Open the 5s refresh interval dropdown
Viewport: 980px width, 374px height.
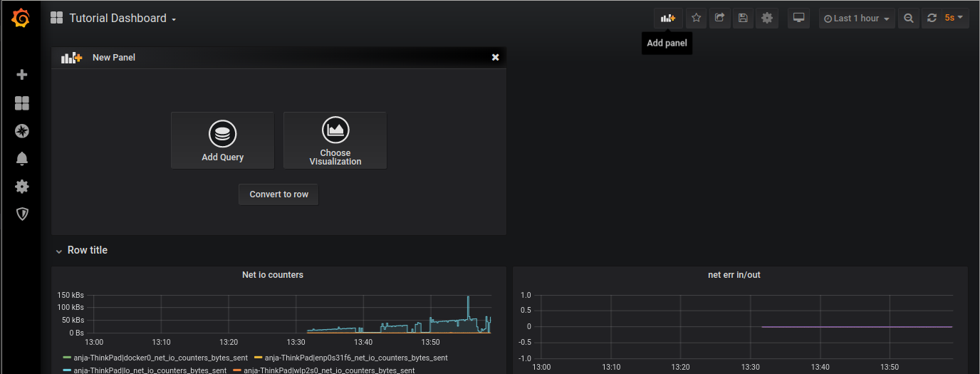pyautogui.click(x=954, y=18)
